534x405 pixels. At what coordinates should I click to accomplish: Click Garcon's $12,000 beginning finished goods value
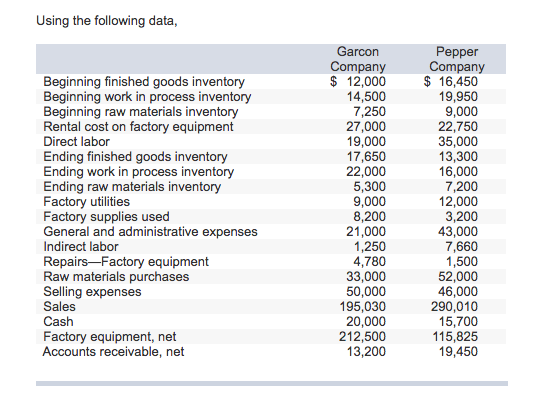(x=358, y=82)
